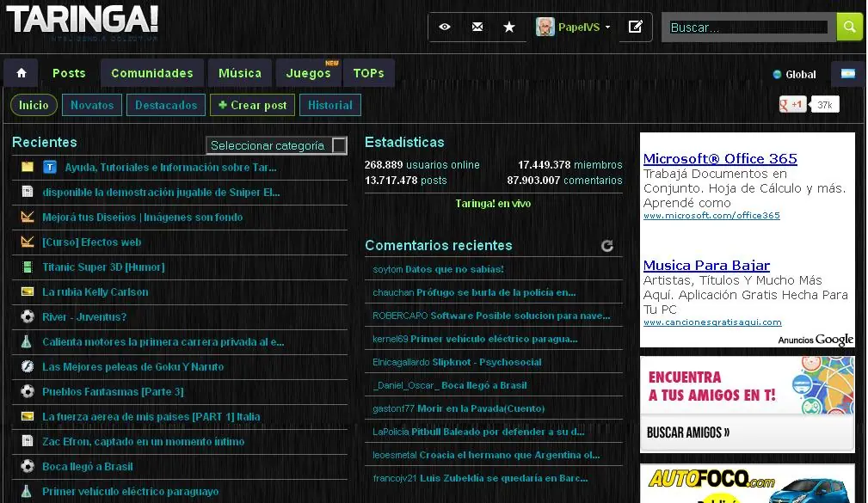This screenshot has height=503, width=868.
Task: Open commenter kernel69's profile link
Action: click(391, 339)
